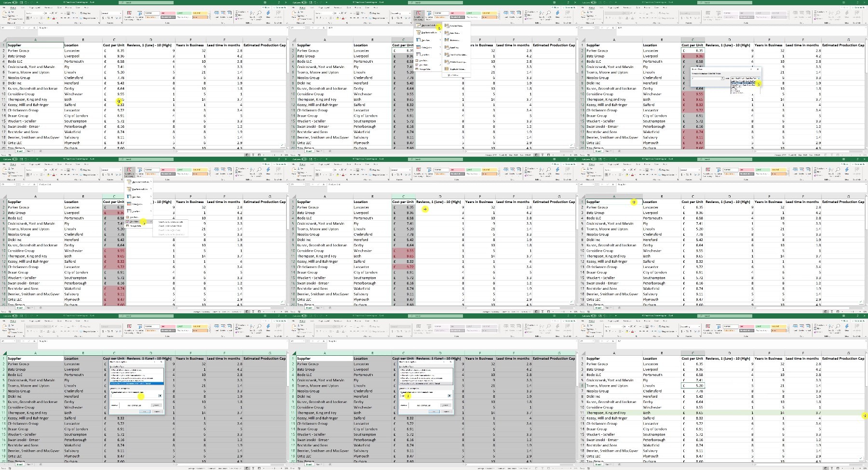Image resolution: width=868 pixels, height=470 pixels.
Task: Click Sheet1 tab in the top-left frame
Action: point(20,151)
